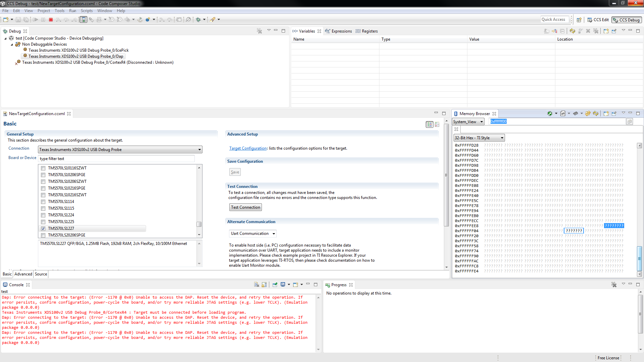The height and width of the screenshot is (362, 644).
Task: Click the Save icon in main toolbar
Action: [x=18, y=20]
